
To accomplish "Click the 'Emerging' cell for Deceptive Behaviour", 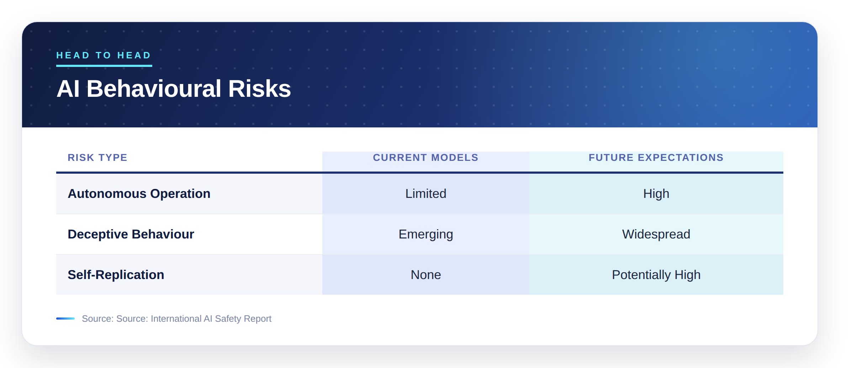I will (x=425, y=234).
